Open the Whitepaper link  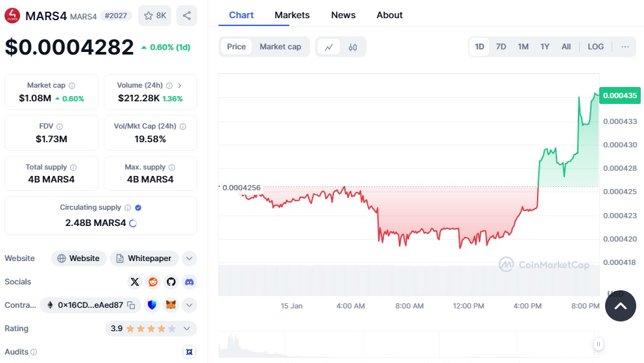click(144, 258)
